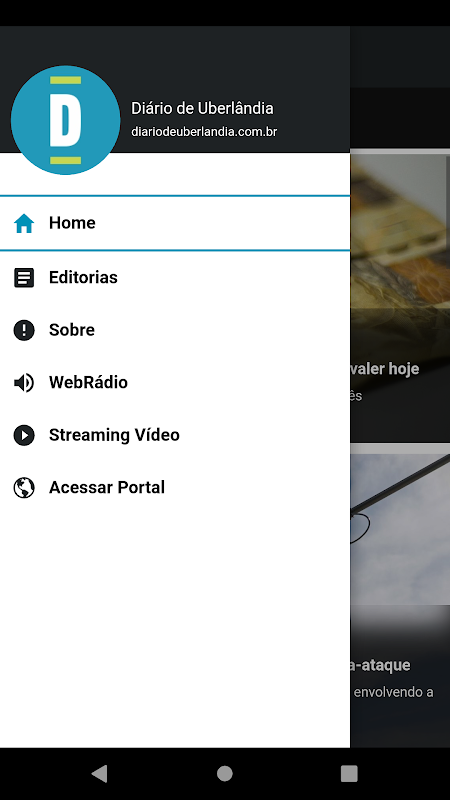Click the Editorias article icon
450x800 pixels.
click(x=24, y=278)
